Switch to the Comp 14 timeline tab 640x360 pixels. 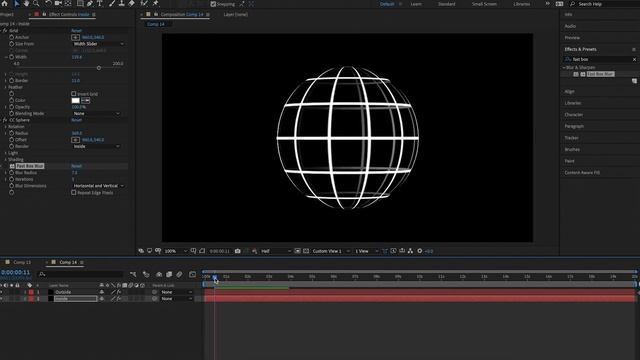click(x=68, y=262)
